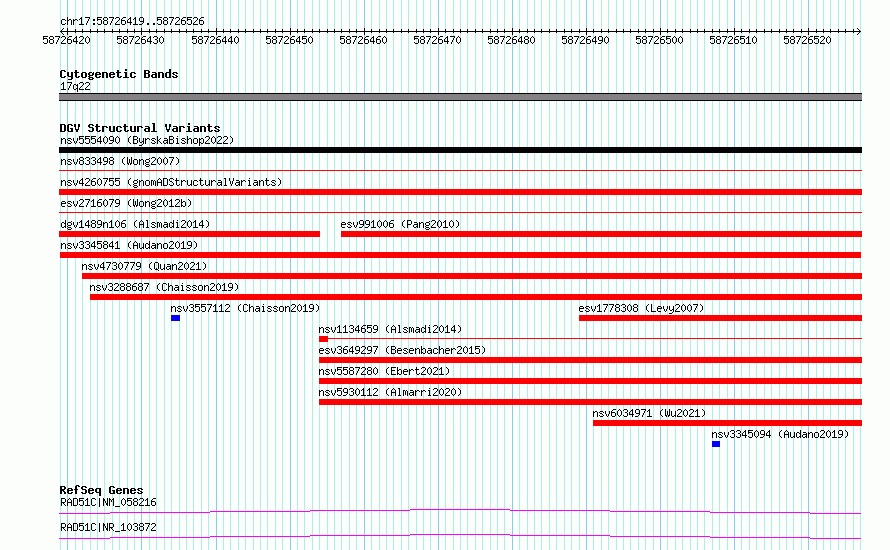Click the blue marker under nsv3345094
The height and width of the screenshot is (550, 890).
pos(716,444)
